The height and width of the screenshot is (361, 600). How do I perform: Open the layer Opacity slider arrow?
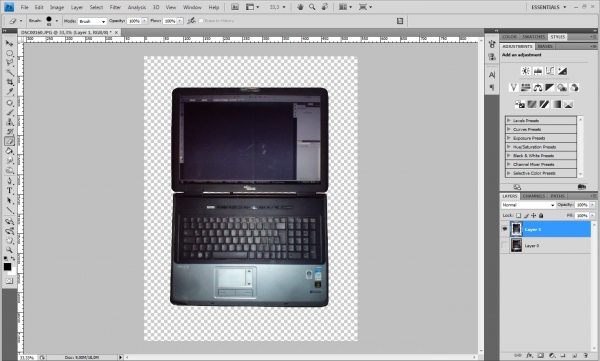pyautogui.click(x=592, y=205)
